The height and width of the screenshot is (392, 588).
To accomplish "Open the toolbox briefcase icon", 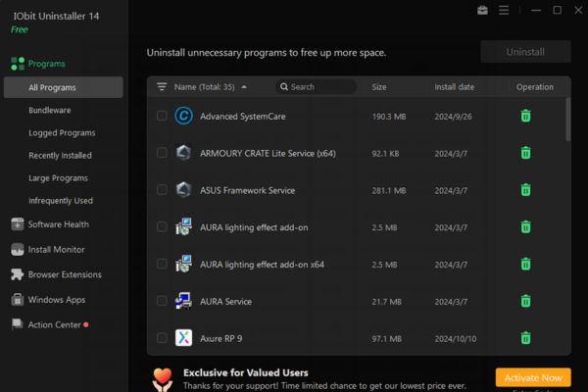I will [x=482, y=11].
